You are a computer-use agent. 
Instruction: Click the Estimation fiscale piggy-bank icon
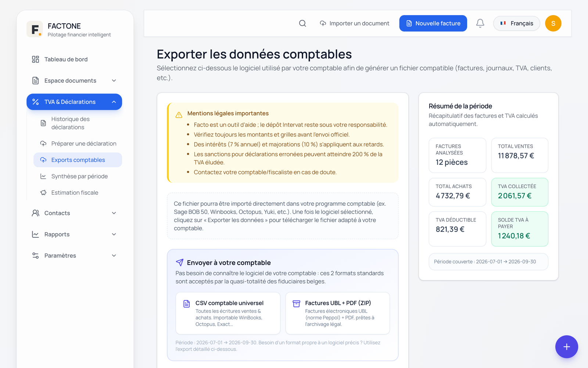pyautogui.click(x=43, y=192)
